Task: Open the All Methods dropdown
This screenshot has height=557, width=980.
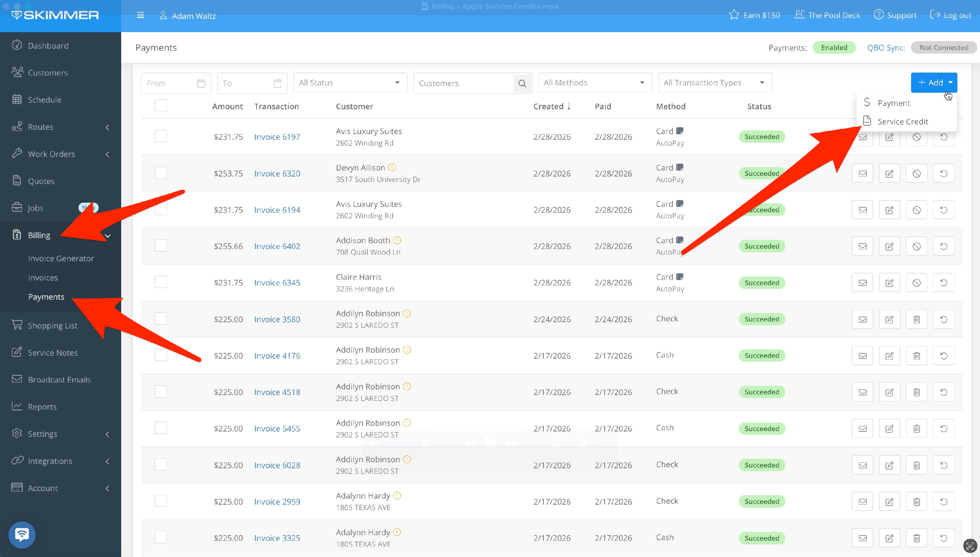Action: pos(594,83)
